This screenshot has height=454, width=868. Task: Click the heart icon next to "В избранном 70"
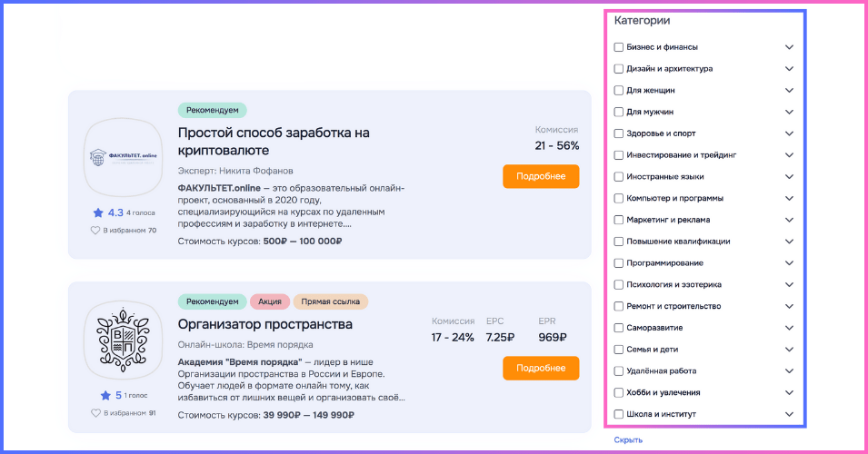[95, 230]
